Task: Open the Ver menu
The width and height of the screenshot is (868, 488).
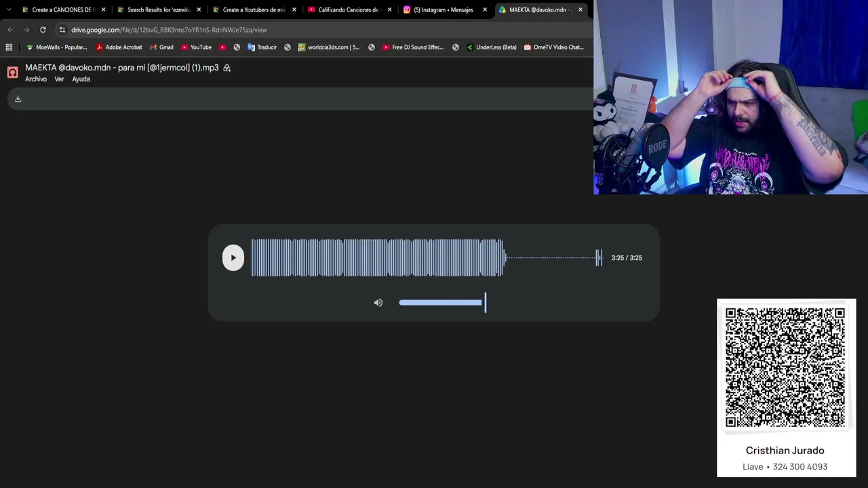Action: (x=59, y=79)
